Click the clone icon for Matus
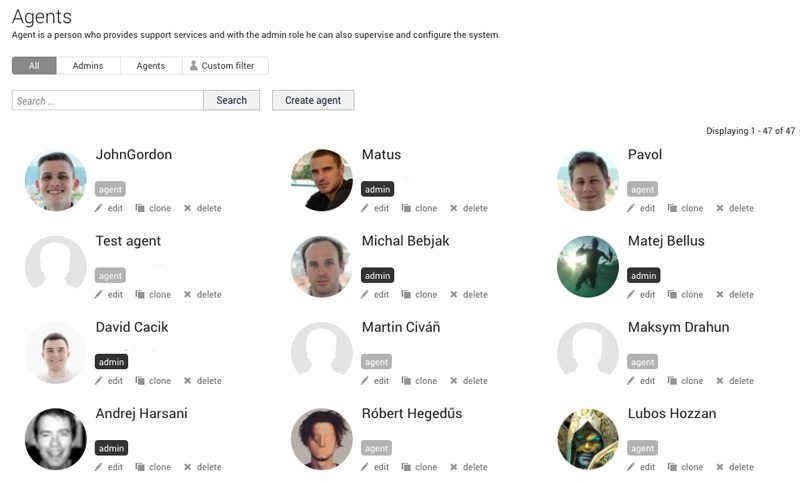Screen dimensions: 800x482 coord(407,208)
